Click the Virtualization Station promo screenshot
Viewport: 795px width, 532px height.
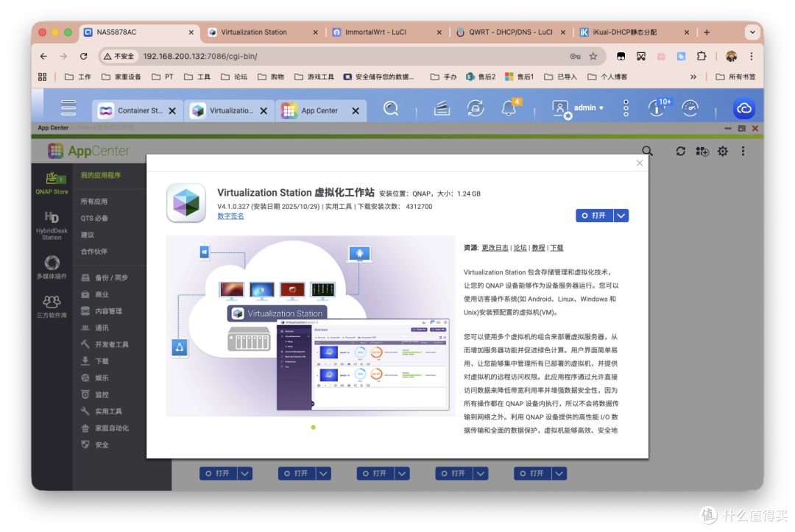(x=311, y=326)
